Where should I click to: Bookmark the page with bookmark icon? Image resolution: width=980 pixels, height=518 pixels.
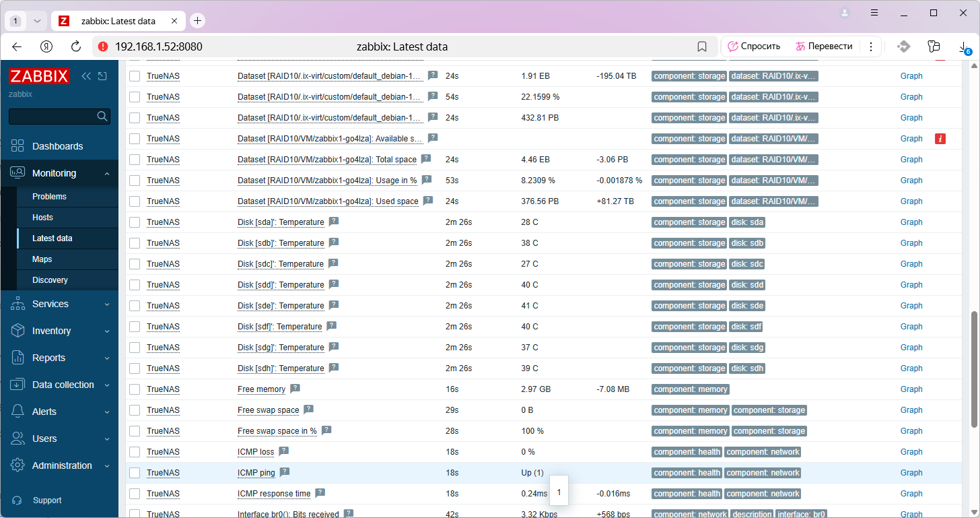click(x=702, y=46)
